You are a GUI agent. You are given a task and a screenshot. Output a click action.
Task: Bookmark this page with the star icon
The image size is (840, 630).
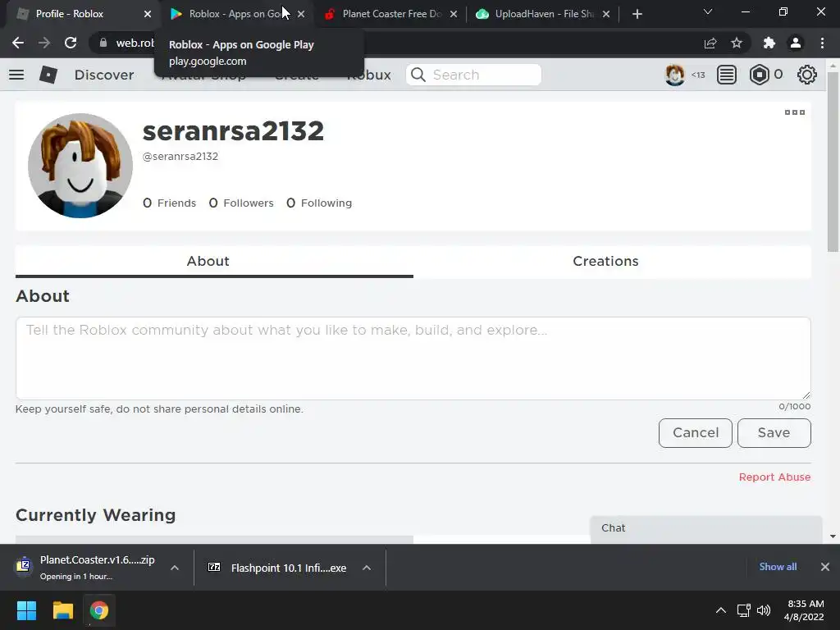[x=737, y=43]
